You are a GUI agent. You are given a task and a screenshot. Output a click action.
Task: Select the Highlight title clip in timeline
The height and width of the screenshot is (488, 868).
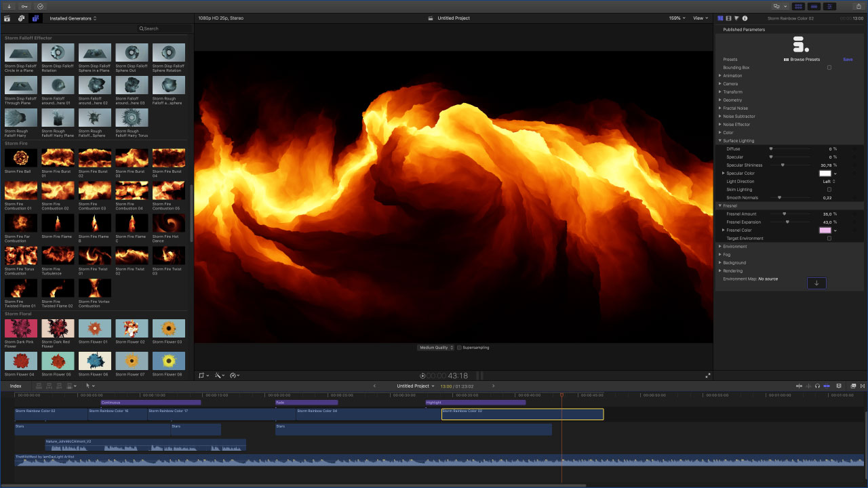475,403
